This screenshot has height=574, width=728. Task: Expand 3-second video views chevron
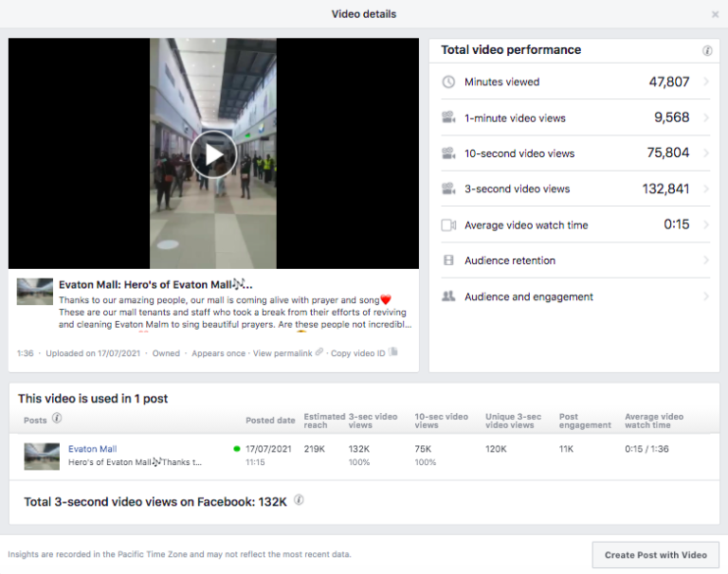point(705,188)
